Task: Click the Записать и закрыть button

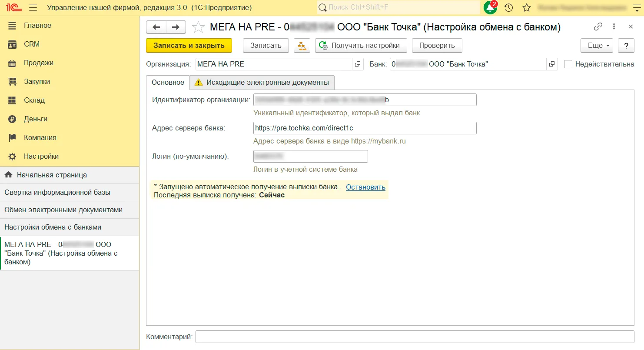Action: click(x=189, y=46)
